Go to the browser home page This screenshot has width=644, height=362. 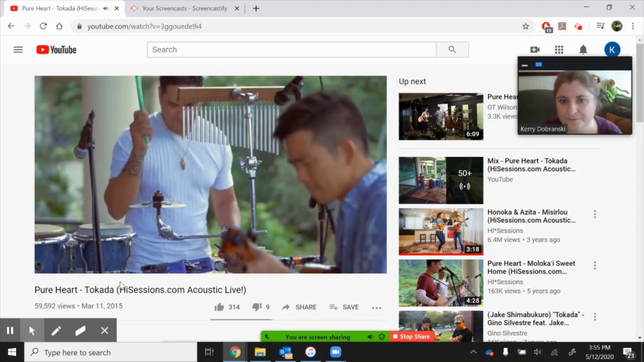click(59, 26)
